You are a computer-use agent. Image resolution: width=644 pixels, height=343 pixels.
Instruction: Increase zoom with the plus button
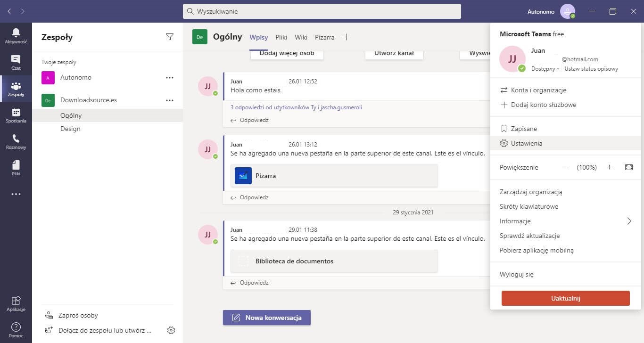(x=609, y=167)
